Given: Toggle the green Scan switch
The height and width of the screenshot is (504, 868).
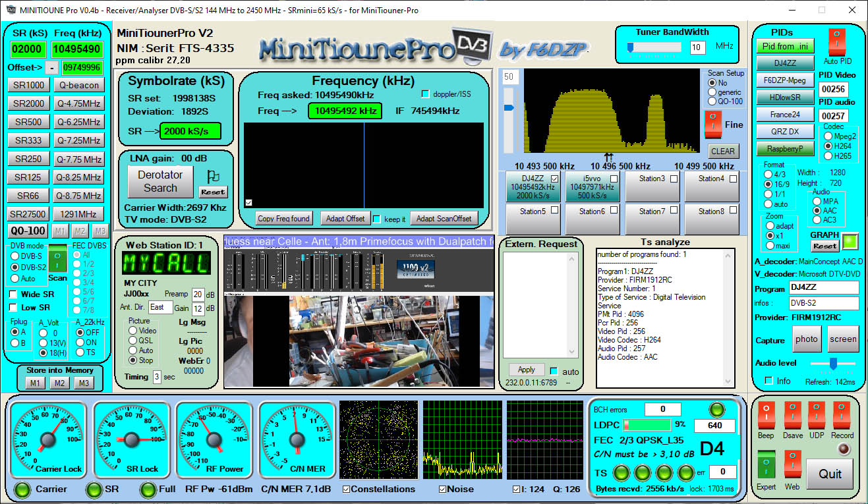Looking at the screenshot, I should 57,258.
